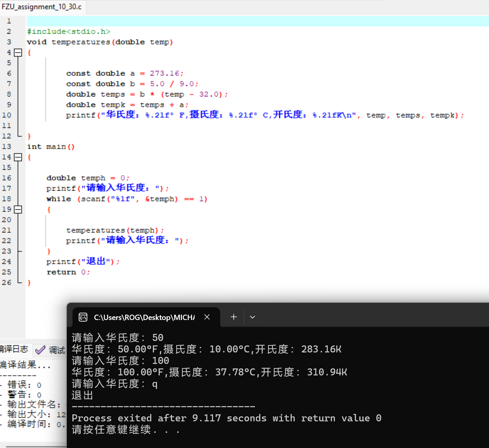Viewport: 489px width, 448px height.
Task: Click the '错误: 0' log entry
Action: click(24, 385)
